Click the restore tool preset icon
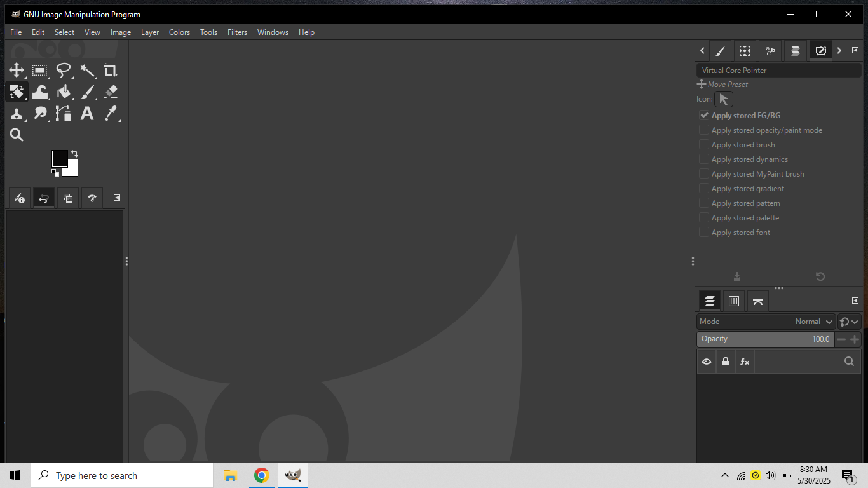This screenshot has width=868, height=488. coord(820,276)
